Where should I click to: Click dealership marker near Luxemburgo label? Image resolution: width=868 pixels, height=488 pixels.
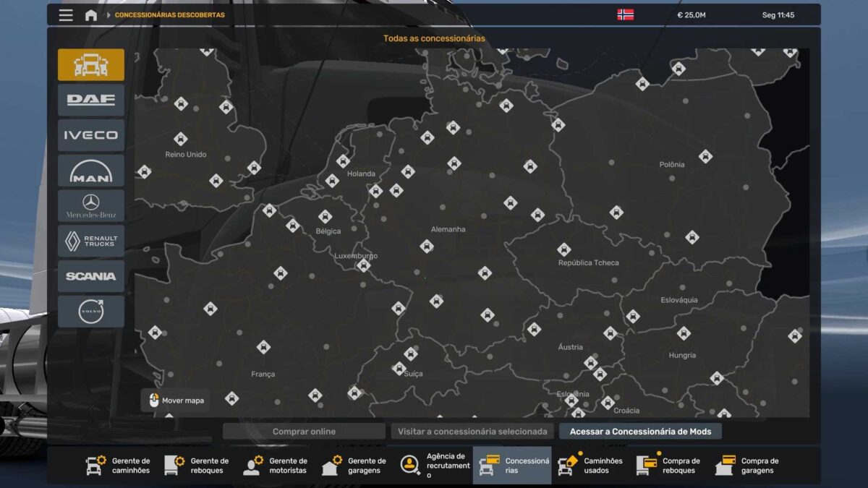(x=363, y=266)
